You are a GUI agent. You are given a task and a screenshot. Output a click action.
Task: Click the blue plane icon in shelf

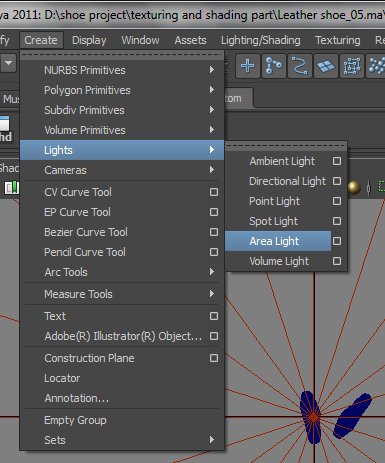325,66
